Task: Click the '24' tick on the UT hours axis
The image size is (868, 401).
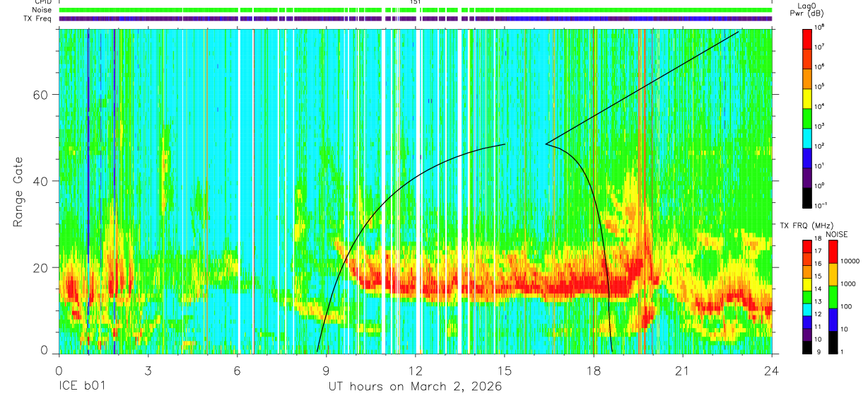Action: coord(772,371)
